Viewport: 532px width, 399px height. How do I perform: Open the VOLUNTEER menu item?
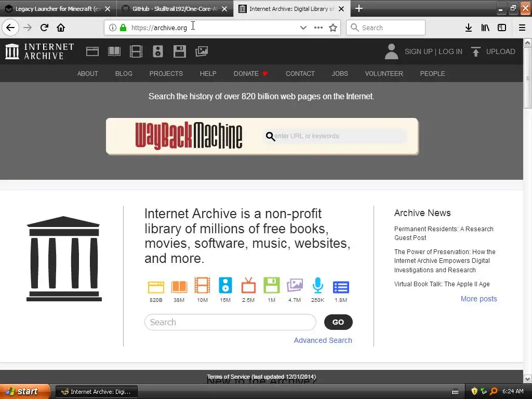tap(384, 74)
